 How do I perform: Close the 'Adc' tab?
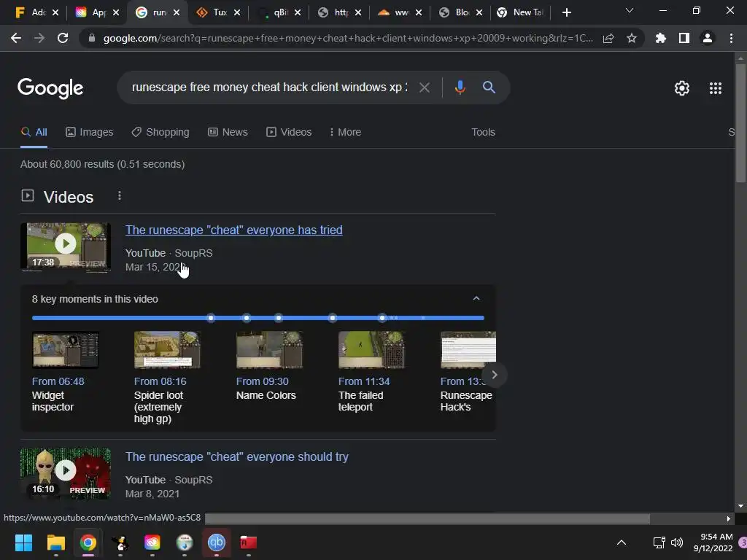tap(55, 13)
